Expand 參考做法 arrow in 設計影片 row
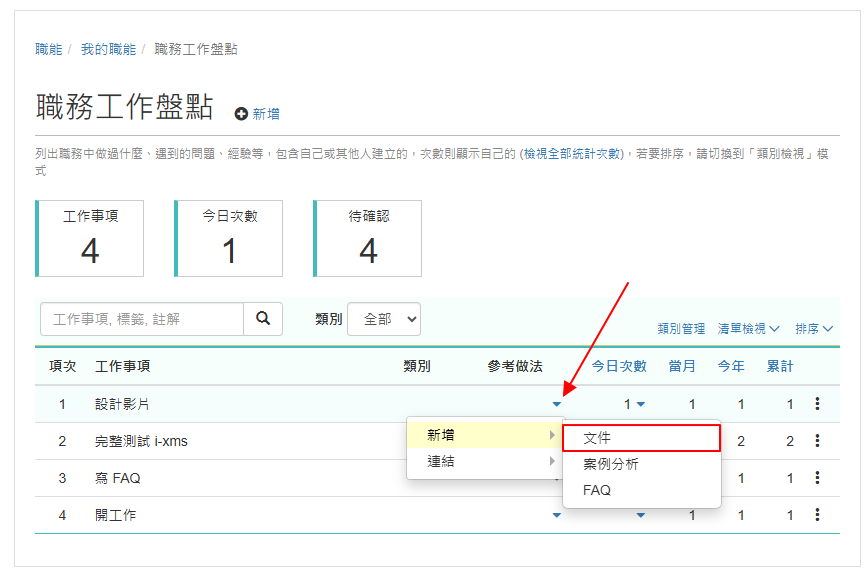 [x=557, y=405]
